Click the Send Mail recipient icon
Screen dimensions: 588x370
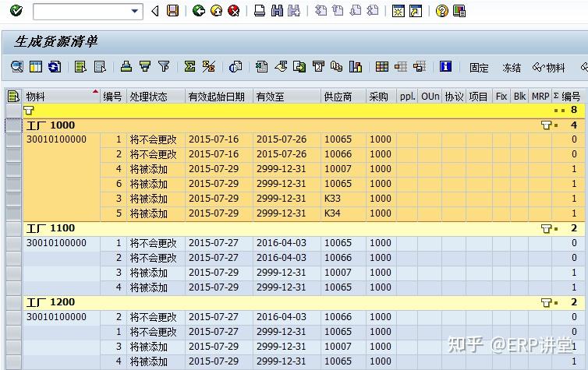tap(318, 67)
